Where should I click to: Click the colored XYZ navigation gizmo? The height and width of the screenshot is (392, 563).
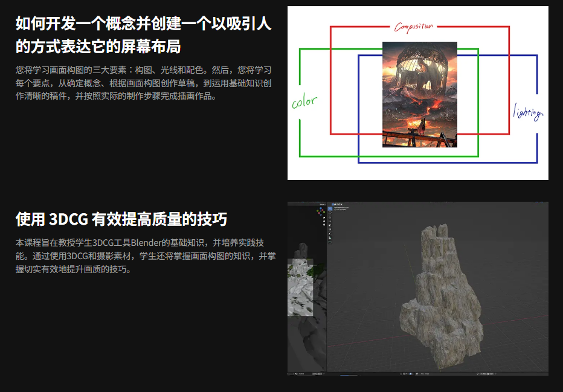click(320, 211)
